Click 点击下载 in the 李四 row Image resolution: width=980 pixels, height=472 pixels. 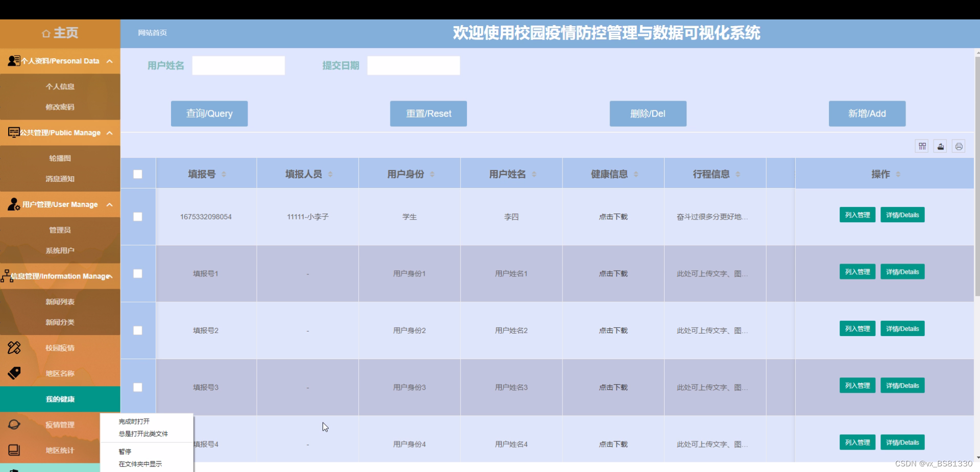613,217
